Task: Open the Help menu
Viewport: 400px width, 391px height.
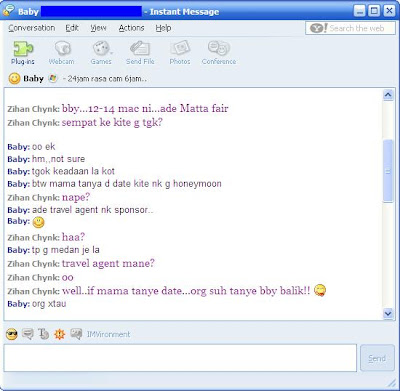Action: coord(163,28)
